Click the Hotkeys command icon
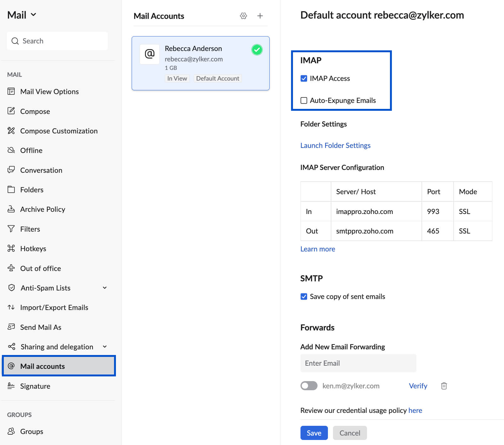The image size is (504, 445). click(11, 248)
